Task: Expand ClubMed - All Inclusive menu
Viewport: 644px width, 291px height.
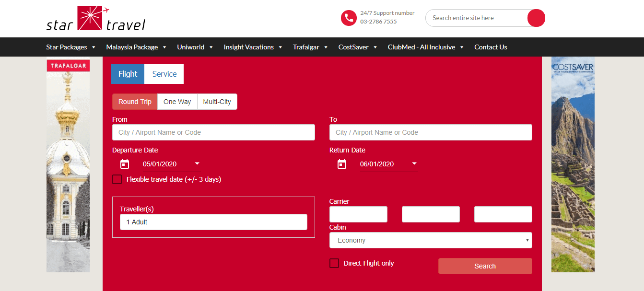Action: (x=426, y=47)
